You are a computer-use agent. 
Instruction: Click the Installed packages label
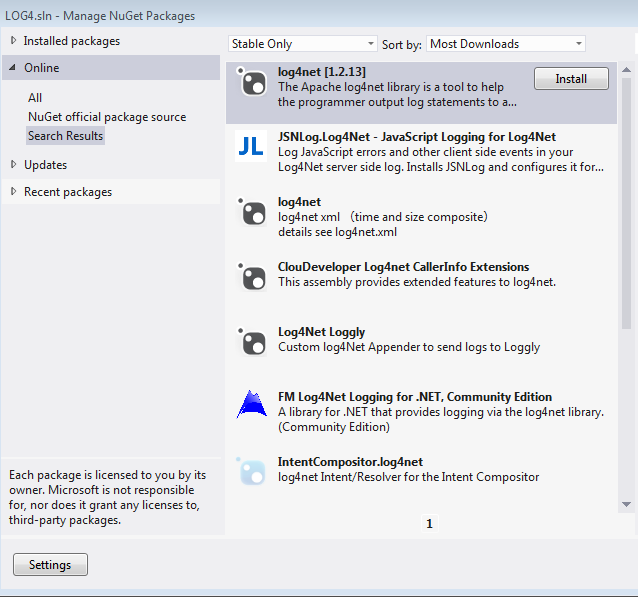pyautogui.click(x=72, y=41)
